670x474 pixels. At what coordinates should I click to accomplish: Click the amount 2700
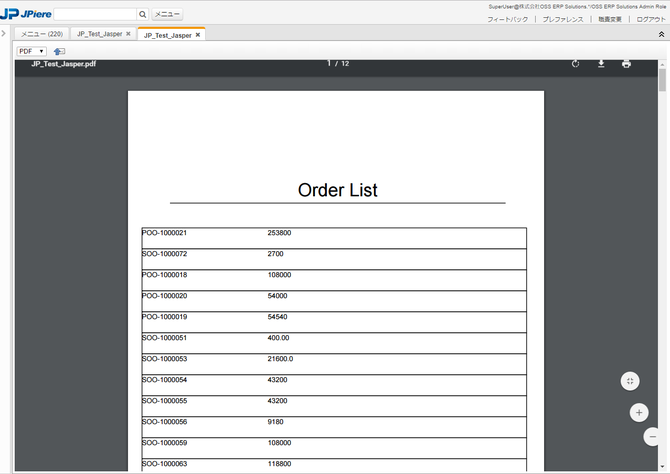click(276, 254)
